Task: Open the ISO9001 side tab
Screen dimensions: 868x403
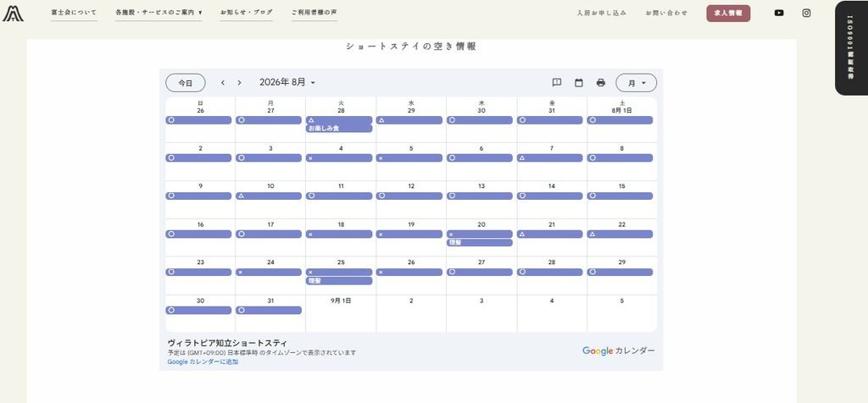Action: click(x=851, y=48)
